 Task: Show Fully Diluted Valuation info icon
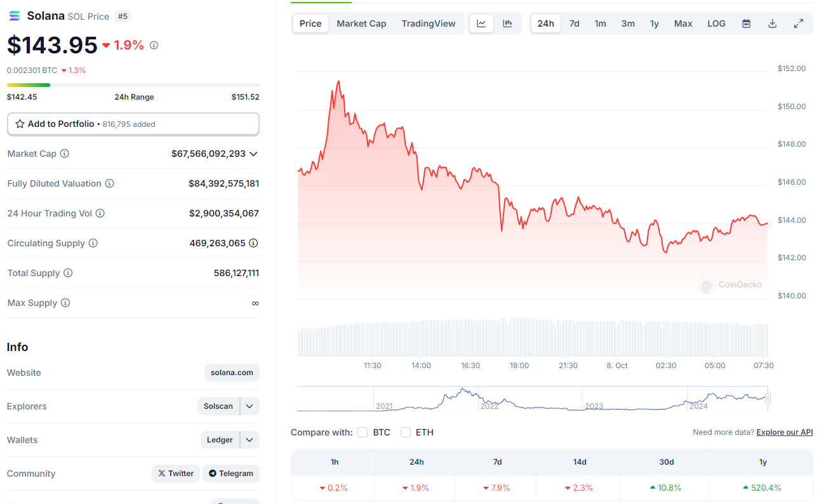point(109,183)
